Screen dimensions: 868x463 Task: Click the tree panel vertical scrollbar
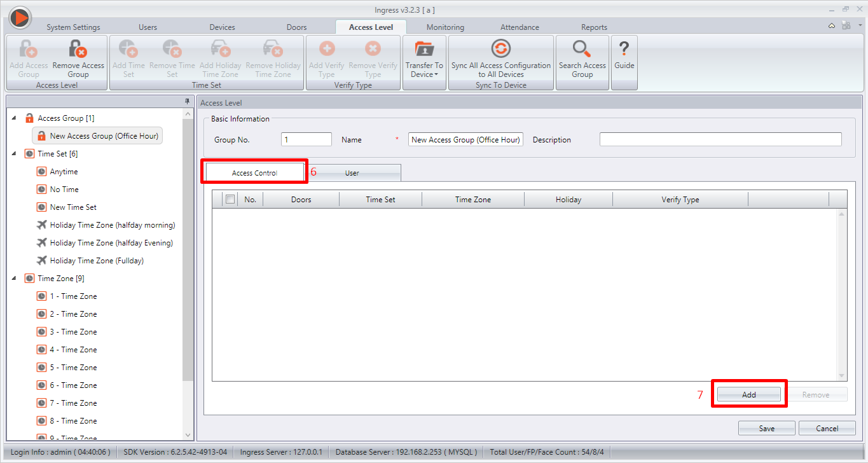(x=188, y=273)
